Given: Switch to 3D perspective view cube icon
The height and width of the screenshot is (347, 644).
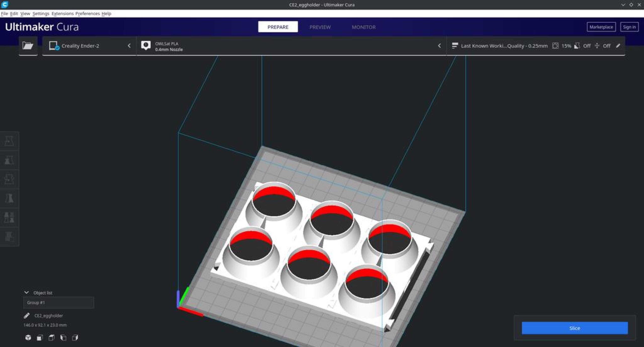Looking at the screenshot, I should (28, 337).
